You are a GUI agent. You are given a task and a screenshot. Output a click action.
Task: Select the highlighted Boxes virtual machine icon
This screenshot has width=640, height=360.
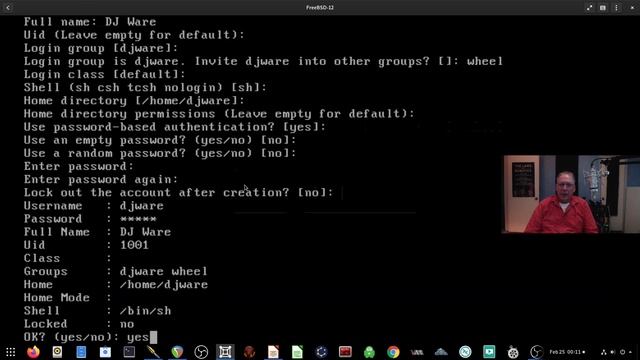click(x=225, y=352)
